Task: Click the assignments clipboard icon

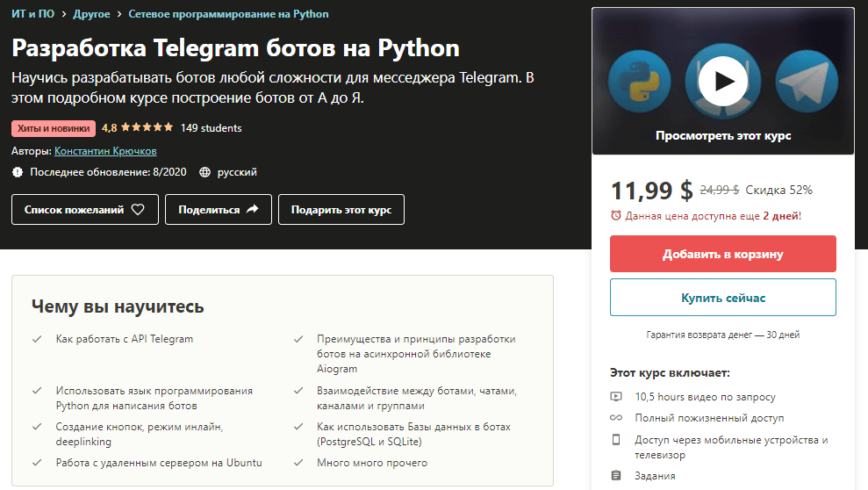Action: [x=616, y=476]
